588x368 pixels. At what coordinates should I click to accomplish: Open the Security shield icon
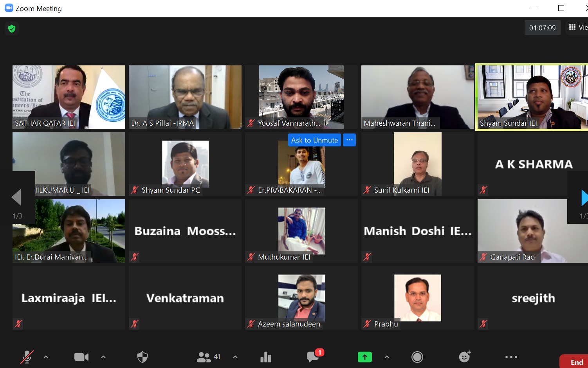point(142,357)
